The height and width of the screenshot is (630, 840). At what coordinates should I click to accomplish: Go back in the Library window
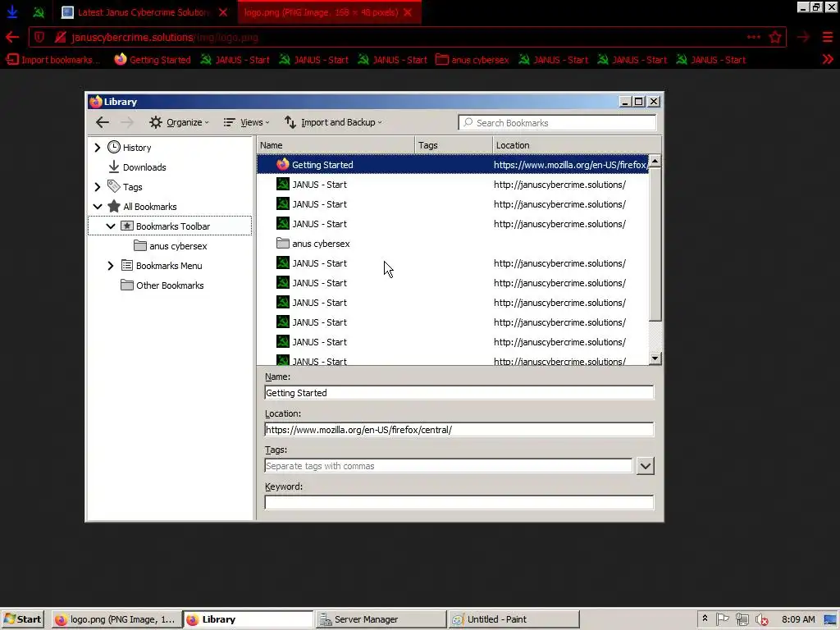(103, 123)
